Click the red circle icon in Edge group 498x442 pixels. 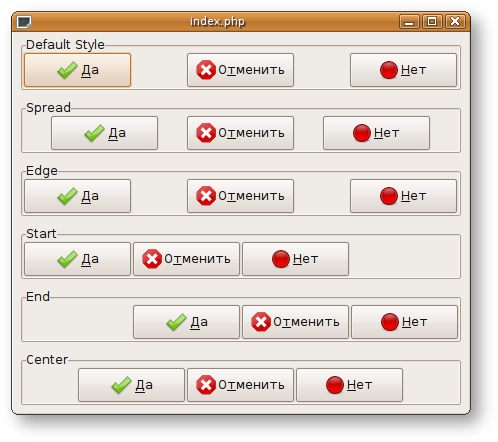[389, 196]
